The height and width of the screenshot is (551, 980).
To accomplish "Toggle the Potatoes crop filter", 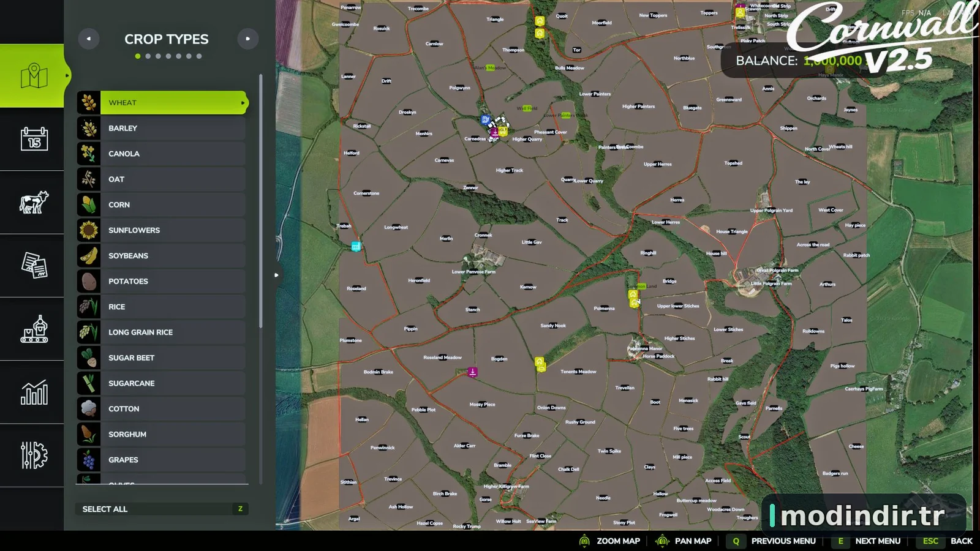I will point(161,282).
